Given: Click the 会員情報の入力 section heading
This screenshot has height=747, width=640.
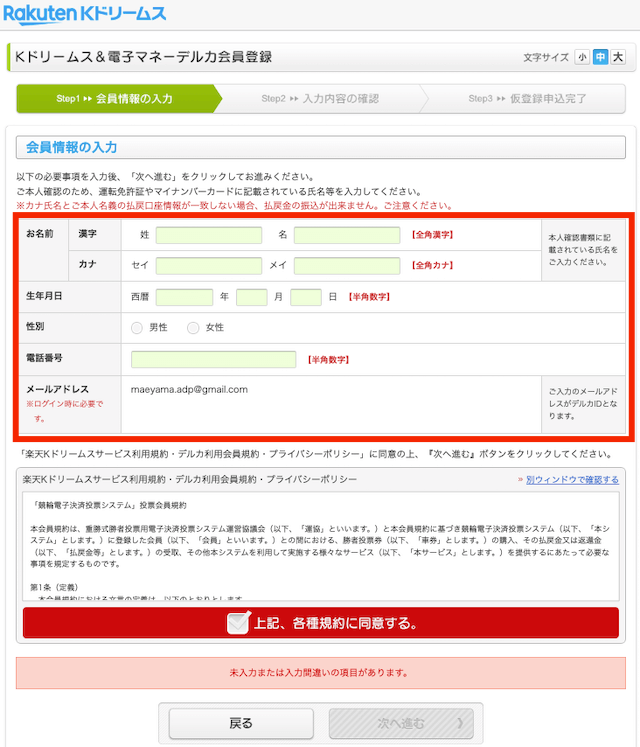Looking at the screenshot, I should [71, 147].
